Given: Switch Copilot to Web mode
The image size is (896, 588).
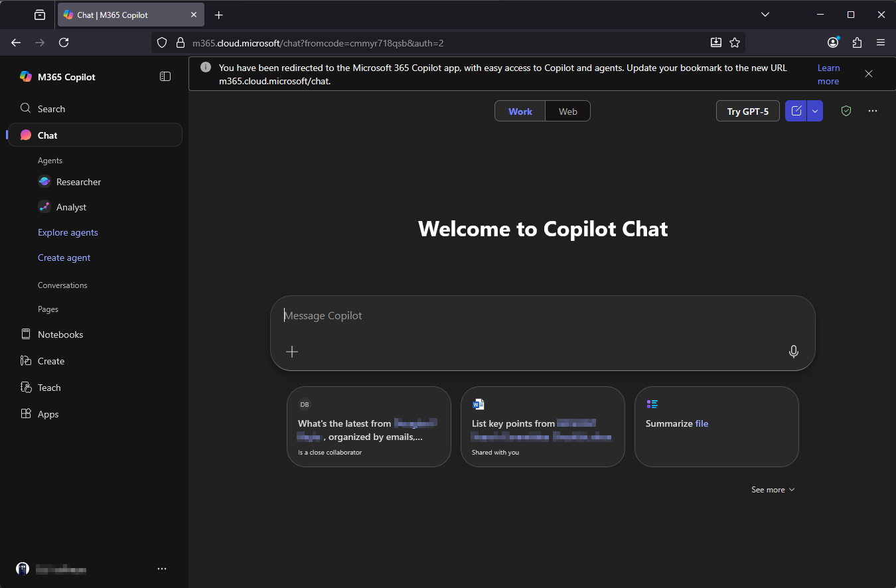Looking at the screenshot, I should 567,111.
